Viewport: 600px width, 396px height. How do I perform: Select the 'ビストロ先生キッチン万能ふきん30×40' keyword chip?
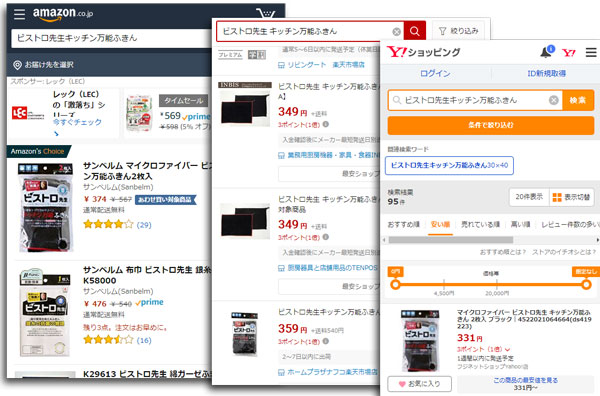[x=449, y=165]
